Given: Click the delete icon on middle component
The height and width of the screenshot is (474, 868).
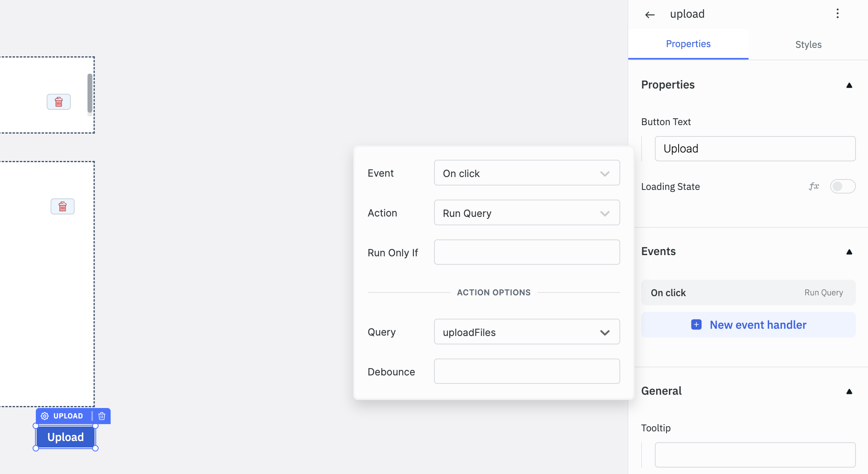Looking at the screenshot, I should pyautogui.click(x=62, y=206).
